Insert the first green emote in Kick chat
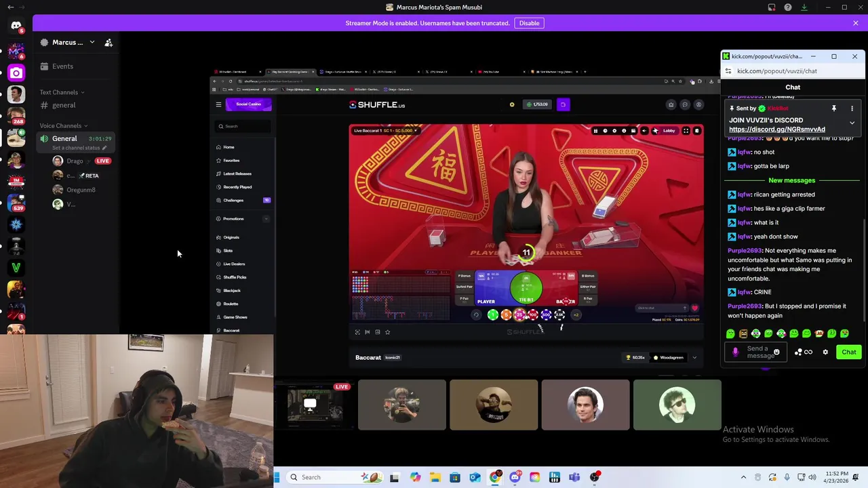This screenshot has width=868, height=488. tap(730, 333)
